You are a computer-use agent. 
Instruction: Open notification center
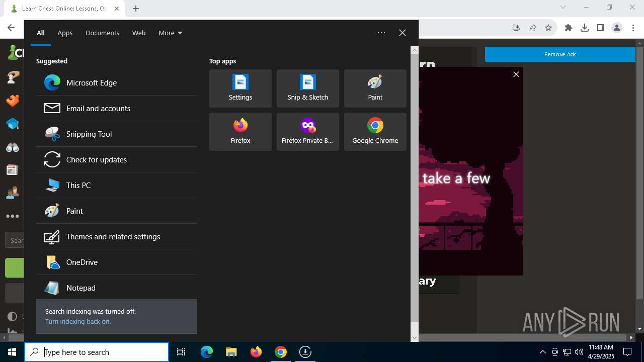click(x=627, y=352)
